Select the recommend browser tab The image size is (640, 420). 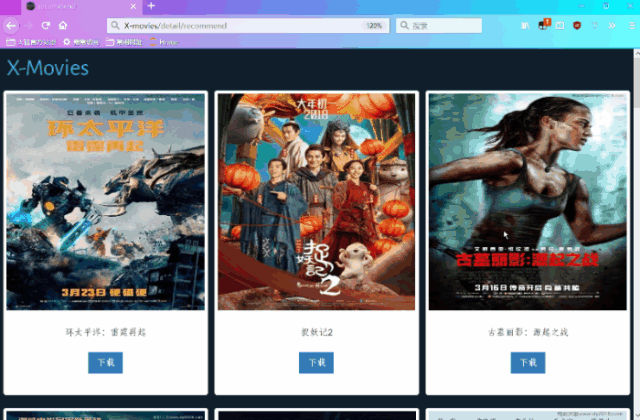(81, 7)
